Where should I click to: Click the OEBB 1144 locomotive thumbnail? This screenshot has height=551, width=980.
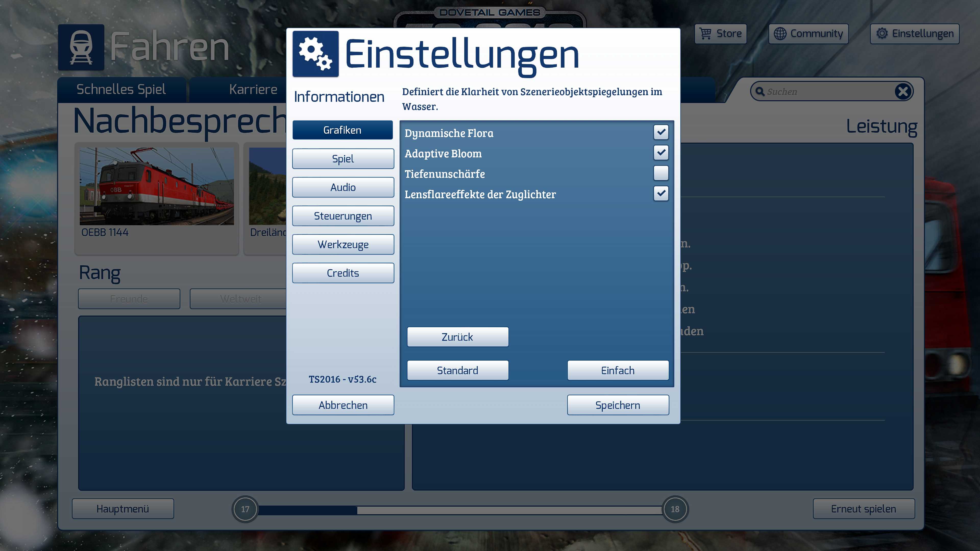[x=156, y=186]
